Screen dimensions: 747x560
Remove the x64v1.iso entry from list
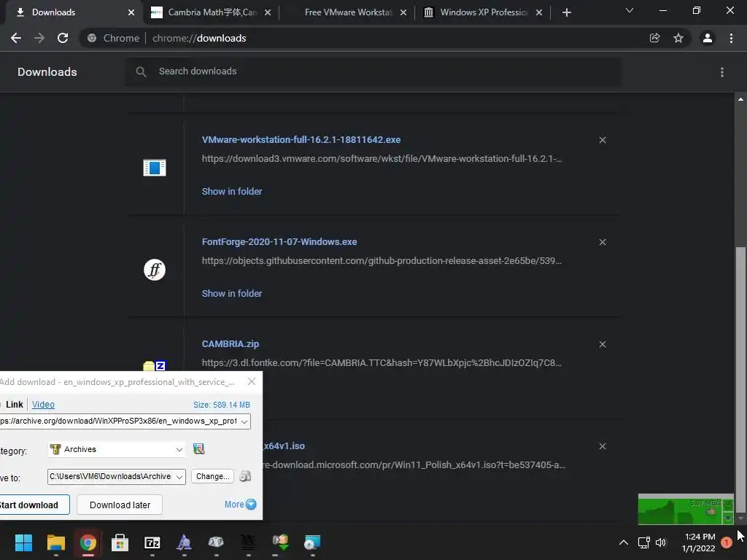tap(603, 446)
